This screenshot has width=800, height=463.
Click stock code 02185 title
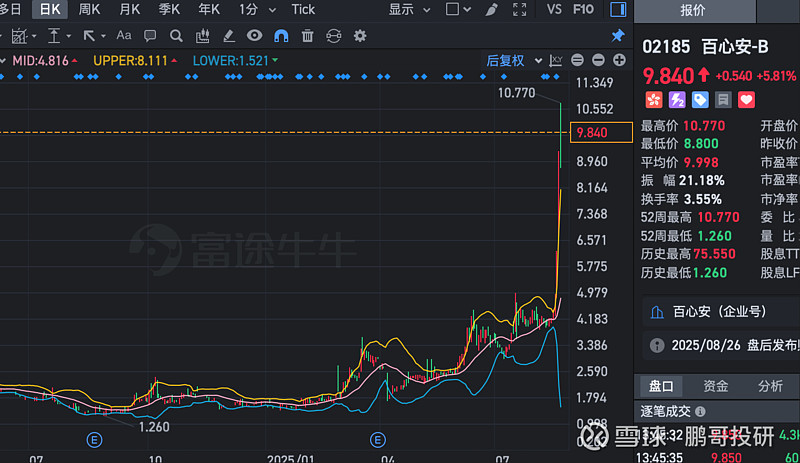(x=666, y=47)
